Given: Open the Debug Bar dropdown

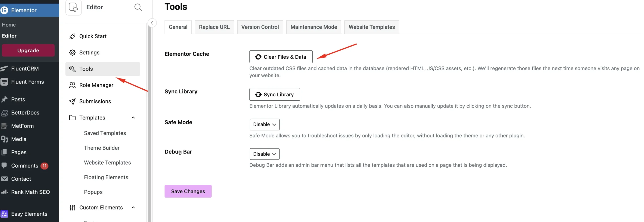Looking at the screenshot, I should pyautogui.click(x=264, y=154).
